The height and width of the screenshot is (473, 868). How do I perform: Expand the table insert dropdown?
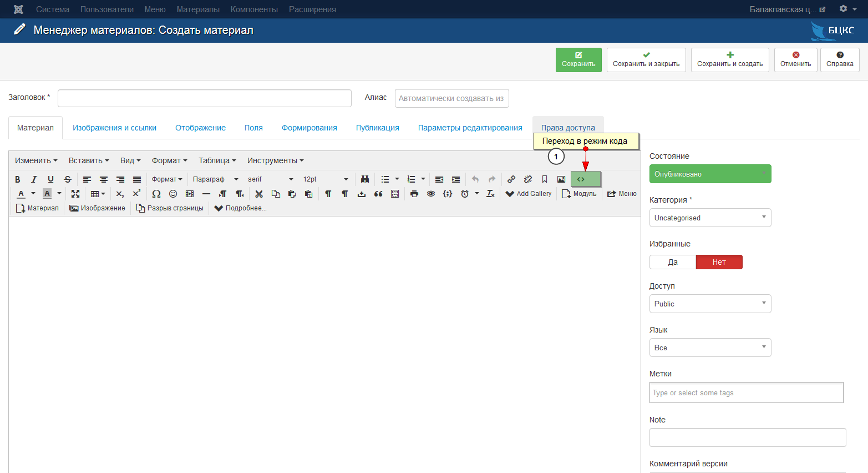98,194
